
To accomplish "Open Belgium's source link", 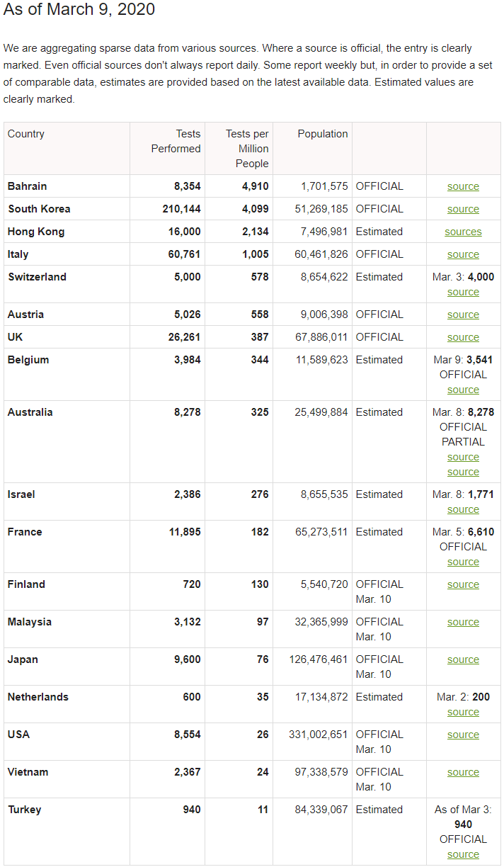I will click(x=463, y=390).
